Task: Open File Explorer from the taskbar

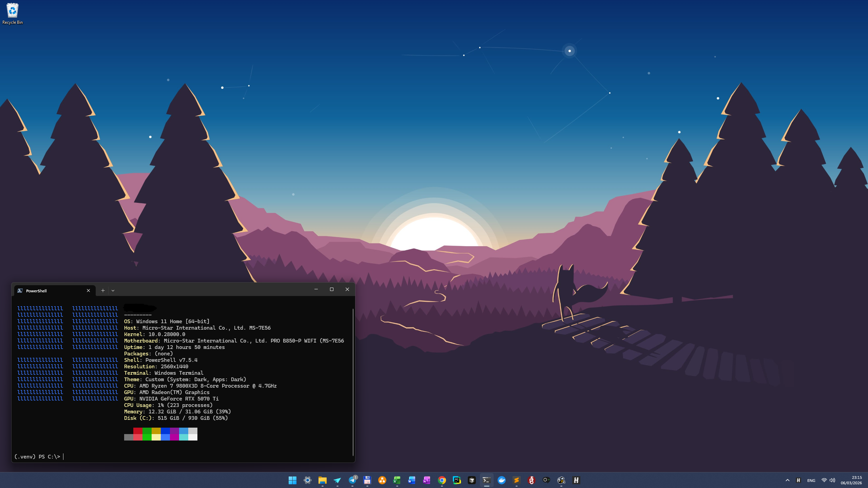Action: point(322,480)
